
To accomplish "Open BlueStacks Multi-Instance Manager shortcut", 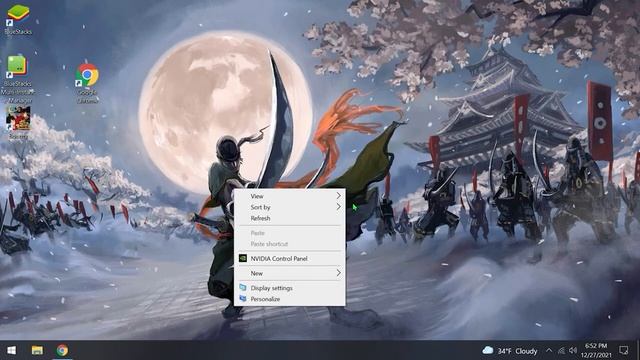I will (x=17, y=78).
